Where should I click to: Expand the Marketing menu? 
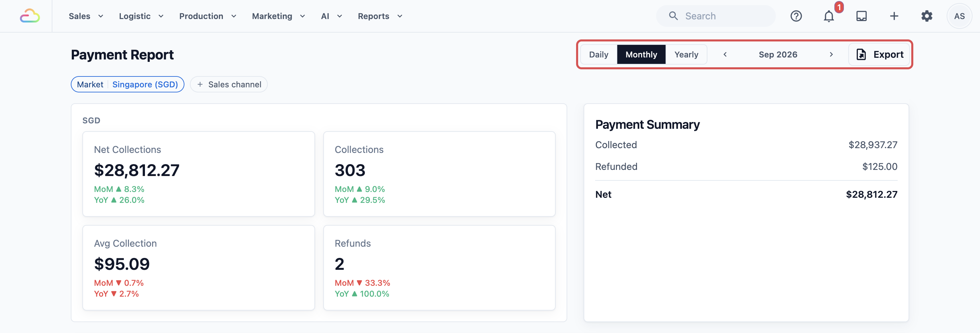click(x=278, y=16)
